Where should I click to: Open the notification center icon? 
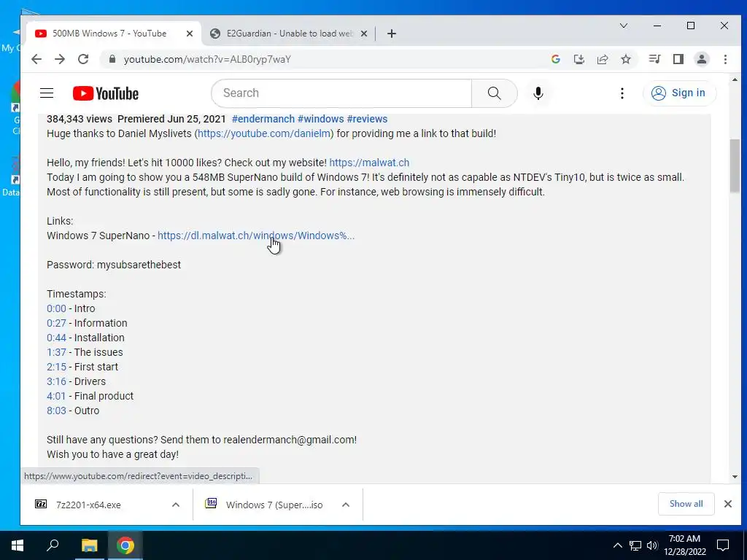[723, 545]
